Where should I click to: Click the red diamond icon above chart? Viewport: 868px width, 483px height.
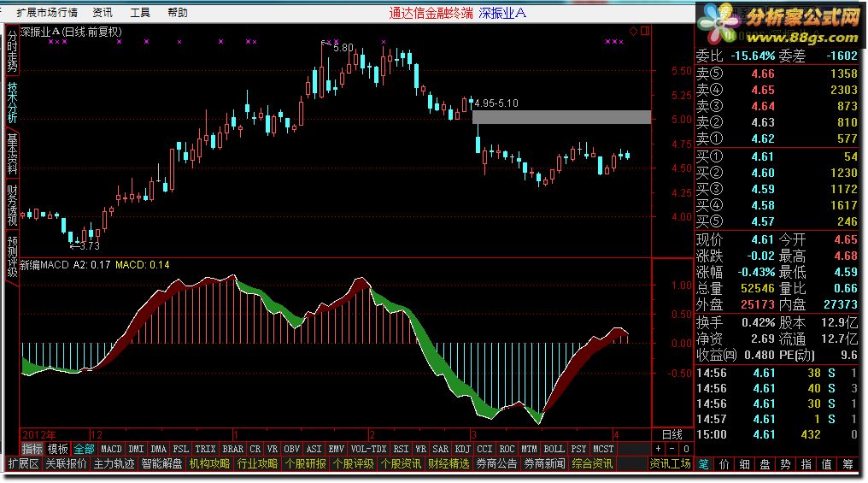coord(633,31)
